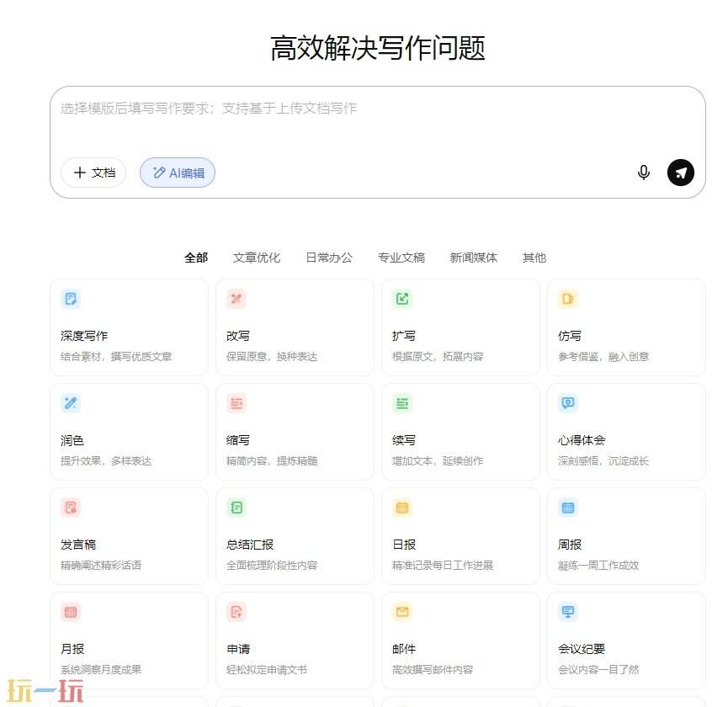Screen dimensions: 728x707
Task: Click the microphone voice input icon
Action: [x=643, y=173]
